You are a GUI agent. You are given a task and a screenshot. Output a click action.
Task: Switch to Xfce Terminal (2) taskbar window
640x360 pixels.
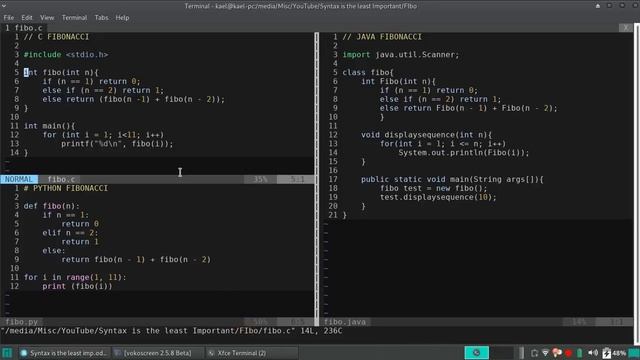click(x=251, y=353)
